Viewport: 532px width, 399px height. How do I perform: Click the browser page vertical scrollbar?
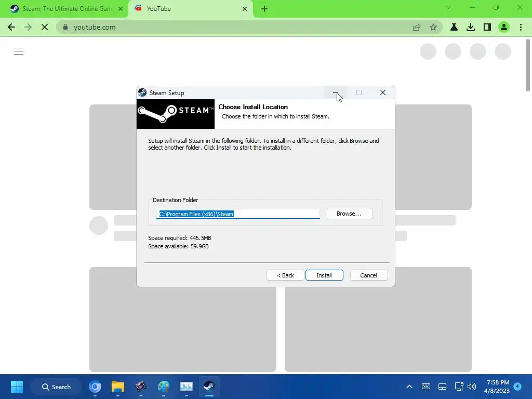click(528, 65)
